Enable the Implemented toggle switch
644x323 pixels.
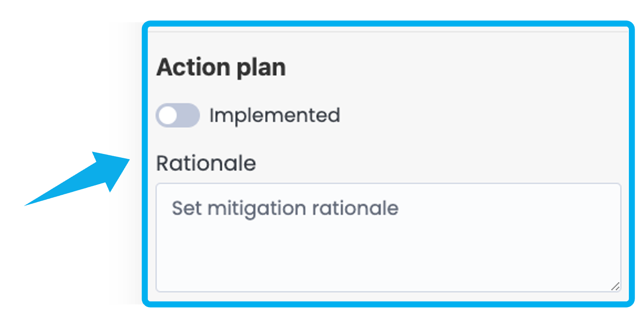coord(178,115)
